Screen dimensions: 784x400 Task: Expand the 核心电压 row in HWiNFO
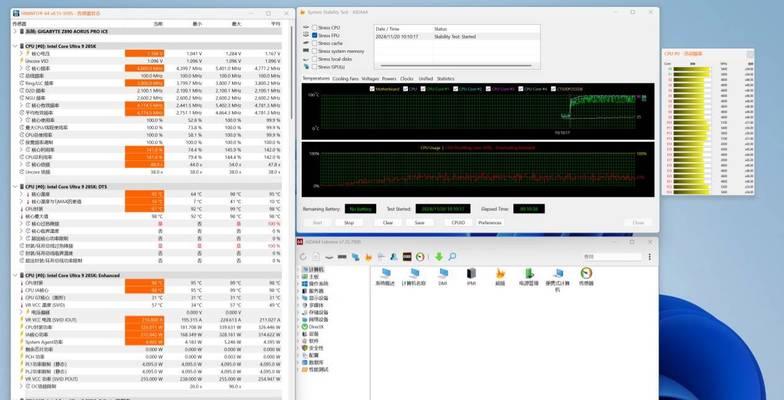click(x=22, y=54)
